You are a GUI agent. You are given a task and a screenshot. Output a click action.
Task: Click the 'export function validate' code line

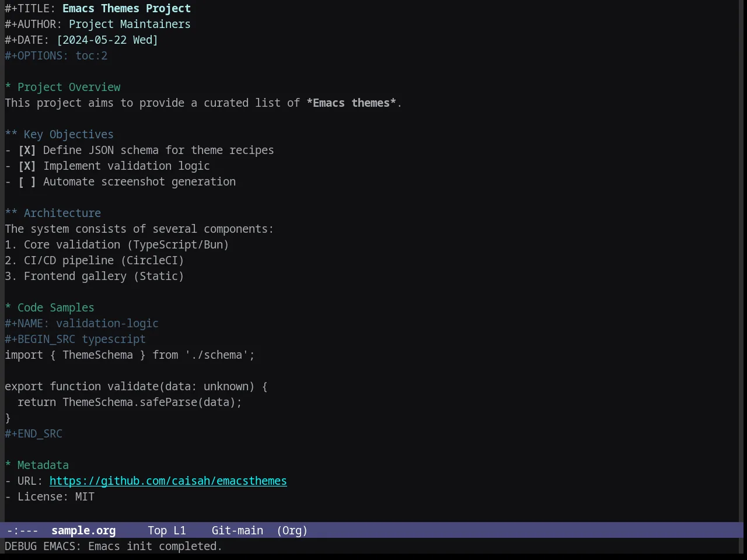pyautogui.click(x=136, y=387)
